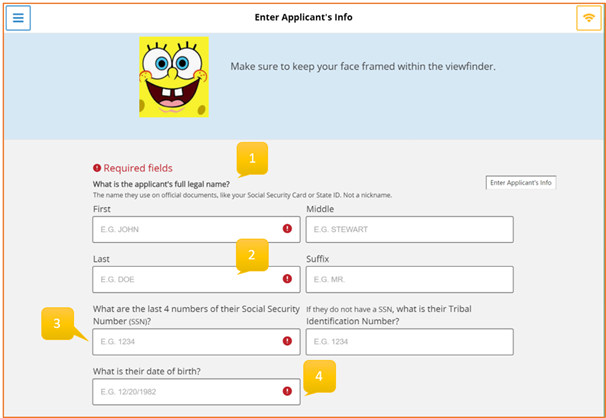Click the 'Make sure to keep your face framed' message
Image resolution: width=606 pixels, height=418 pixels.
[x=363, y=66]
